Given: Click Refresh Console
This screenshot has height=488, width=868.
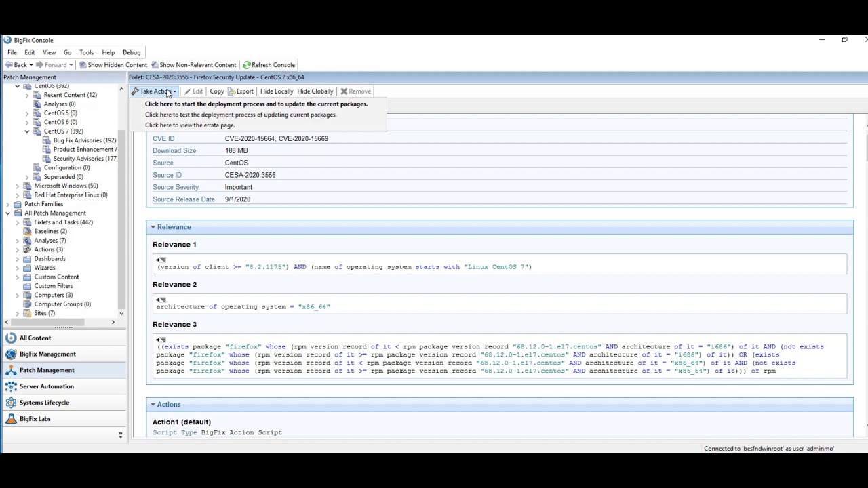Looking at the screenshot, I should pyautogui.click(x=269, y=65).
